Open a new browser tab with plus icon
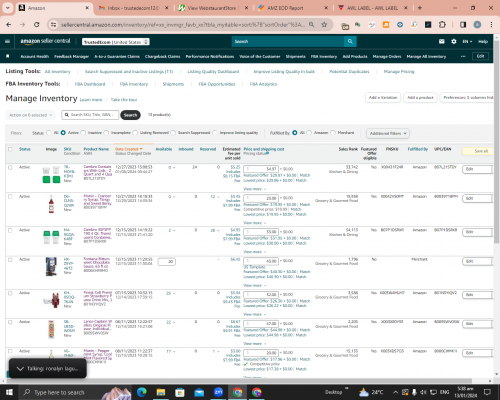 pyautogui.click(x=420, y=8)
